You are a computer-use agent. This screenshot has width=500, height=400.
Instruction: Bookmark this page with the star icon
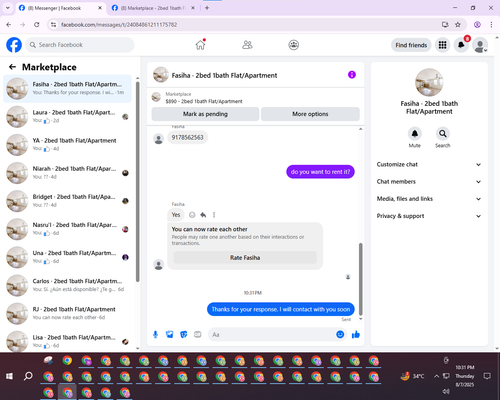pos(458,25)
